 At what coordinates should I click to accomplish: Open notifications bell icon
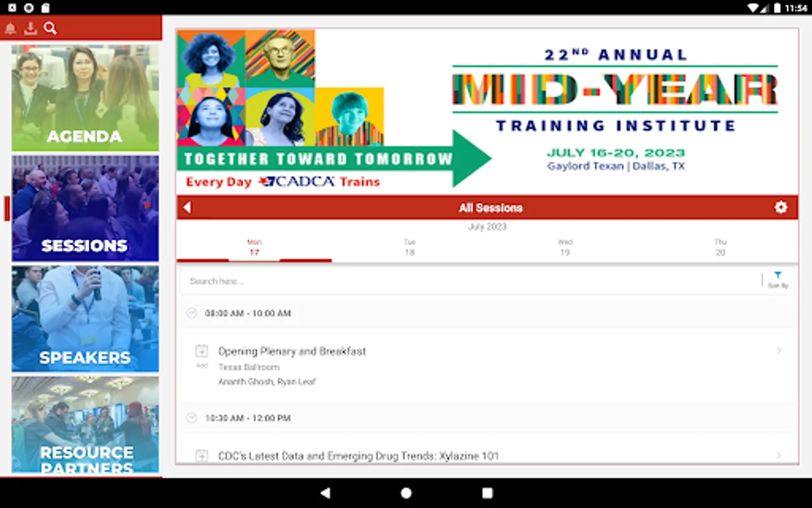click(x=11, y=29)
